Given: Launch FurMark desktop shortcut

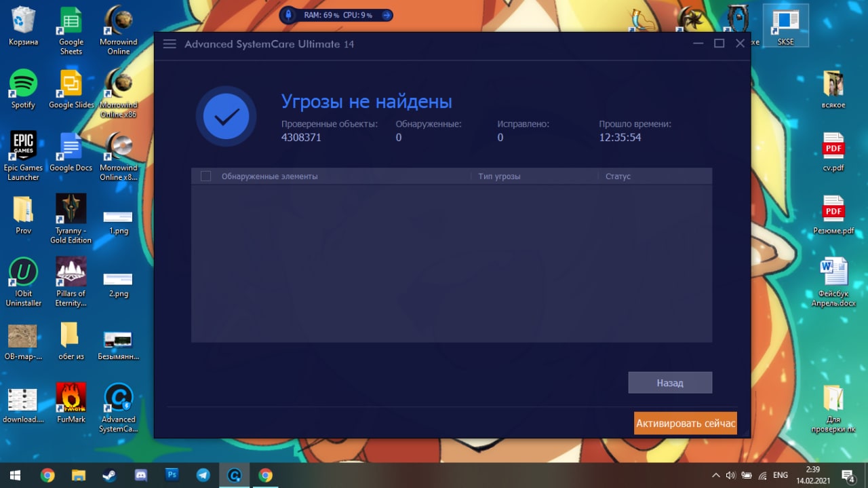Looking at the screenshot, I should pyautogui.click(x=71, y=403).
